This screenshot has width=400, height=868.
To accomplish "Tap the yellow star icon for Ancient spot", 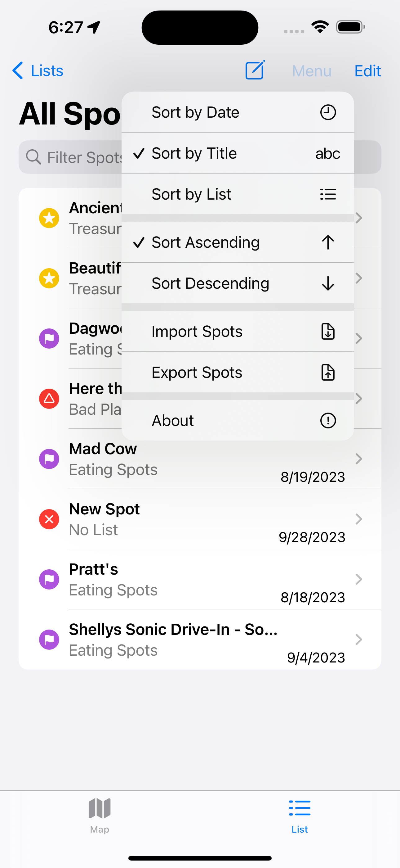I will point(49,218).
